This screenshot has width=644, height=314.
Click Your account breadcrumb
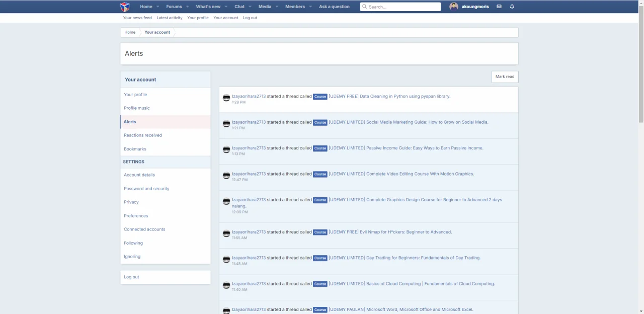(x=157, y=32)
